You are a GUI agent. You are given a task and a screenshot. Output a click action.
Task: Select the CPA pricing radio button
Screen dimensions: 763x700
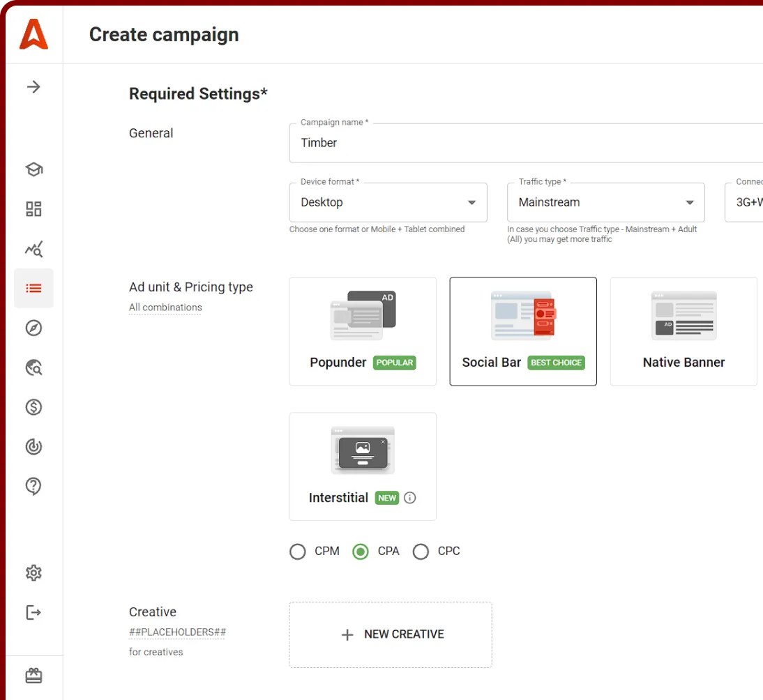(x=361, y=552)
